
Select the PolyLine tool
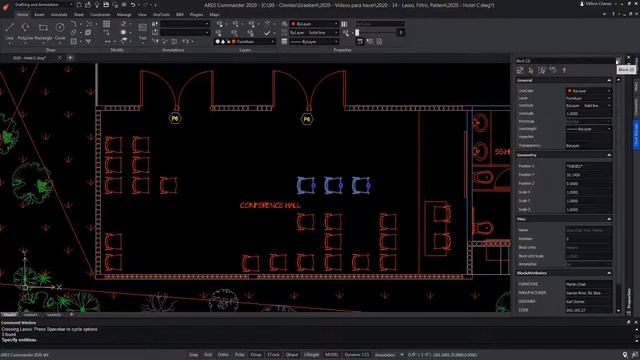tap(25, 31)
